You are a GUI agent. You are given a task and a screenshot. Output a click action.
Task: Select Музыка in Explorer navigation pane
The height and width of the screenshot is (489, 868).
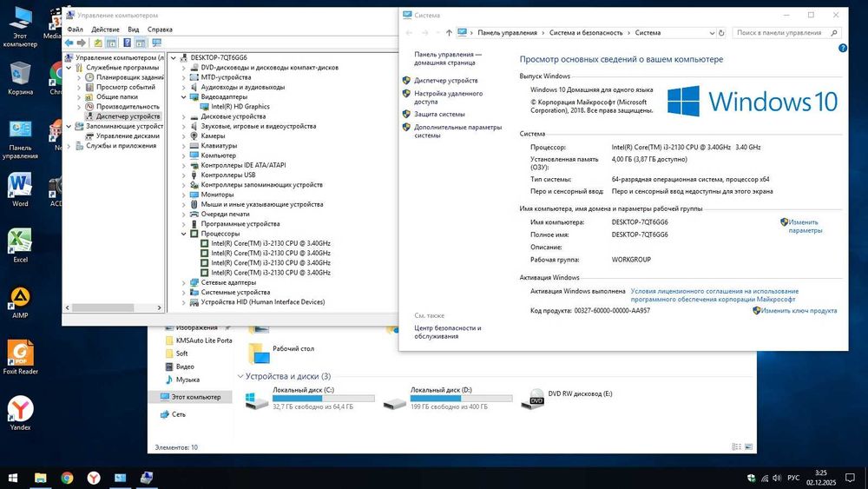tap(187, 380)
